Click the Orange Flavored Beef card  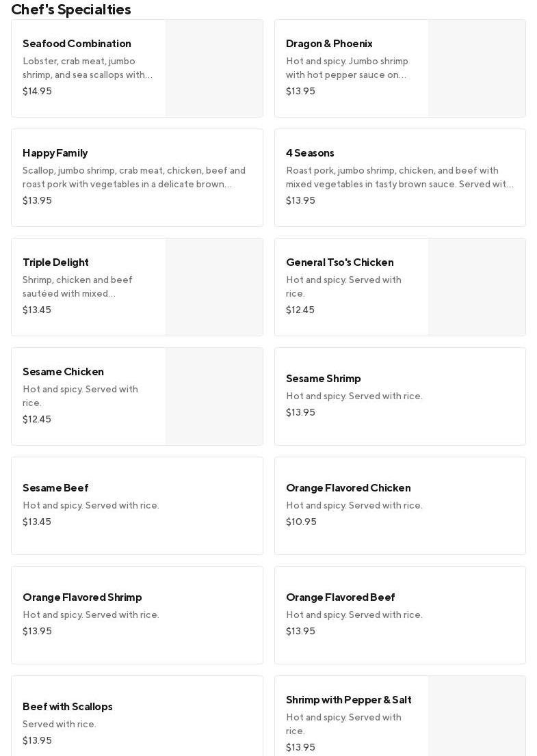[400, 615]
